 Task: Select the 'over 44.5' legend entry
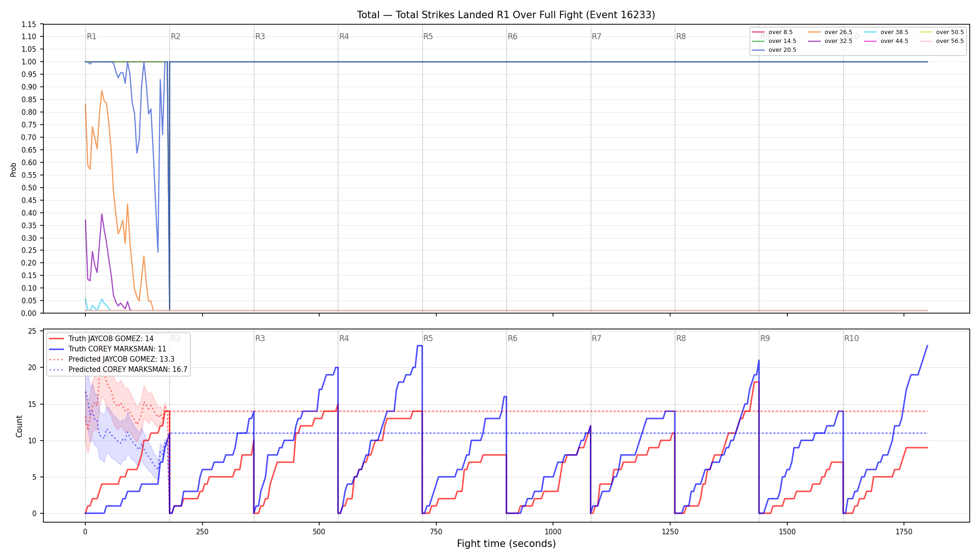886,41
